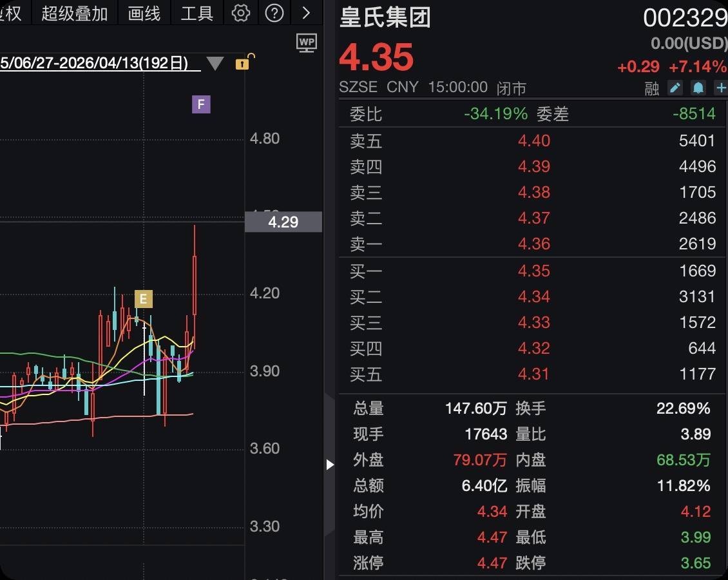Open the 工具 tools menu
Viewport: 728px width, 580px height.
coord(197,13)
